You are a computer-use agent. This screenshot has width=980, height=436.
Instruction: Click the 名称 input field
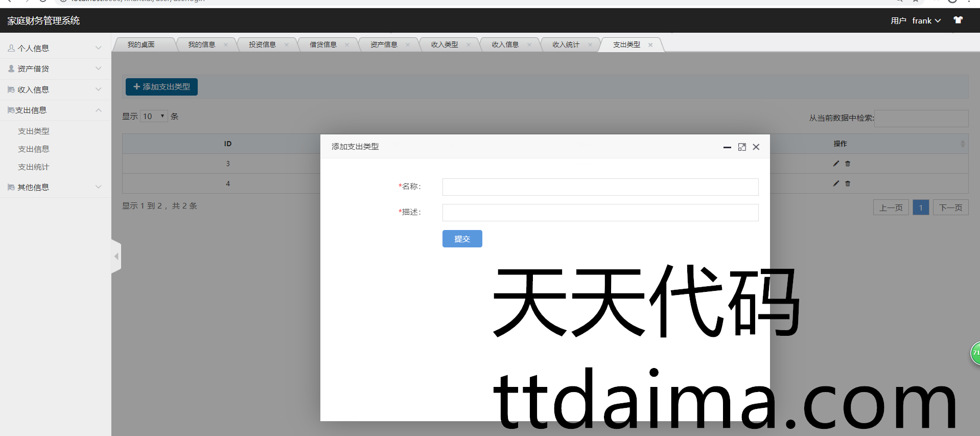[600, 187]
